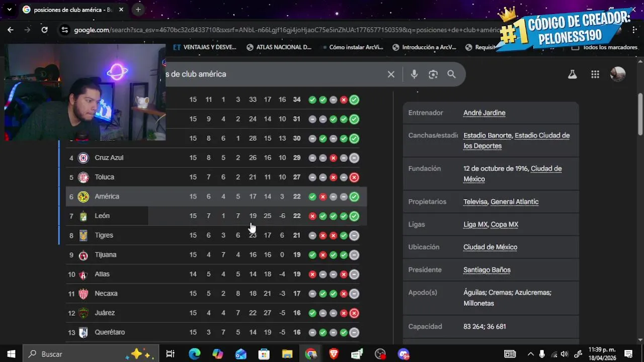Viewport: 644px width, 362px height.
Task: Open the General Atlantic link
Action: pos(514,202)
